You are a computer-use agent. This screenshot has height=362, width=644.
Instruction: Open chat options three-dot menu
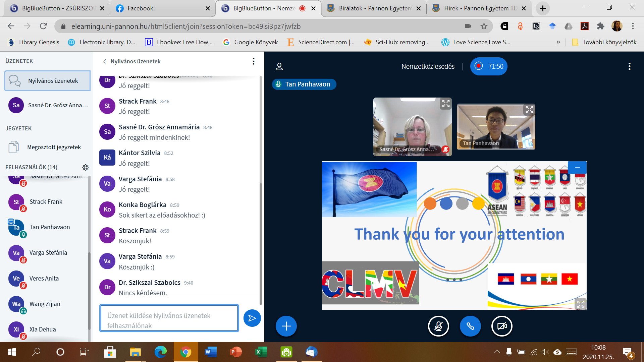pyautogui.click(x=254, y=61)
